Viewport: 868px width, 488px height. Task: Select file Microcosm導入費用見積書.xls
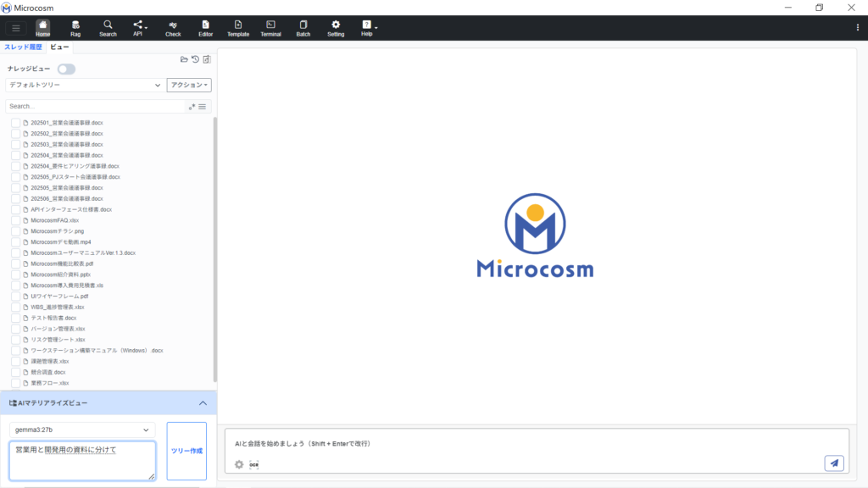point(67,286)
